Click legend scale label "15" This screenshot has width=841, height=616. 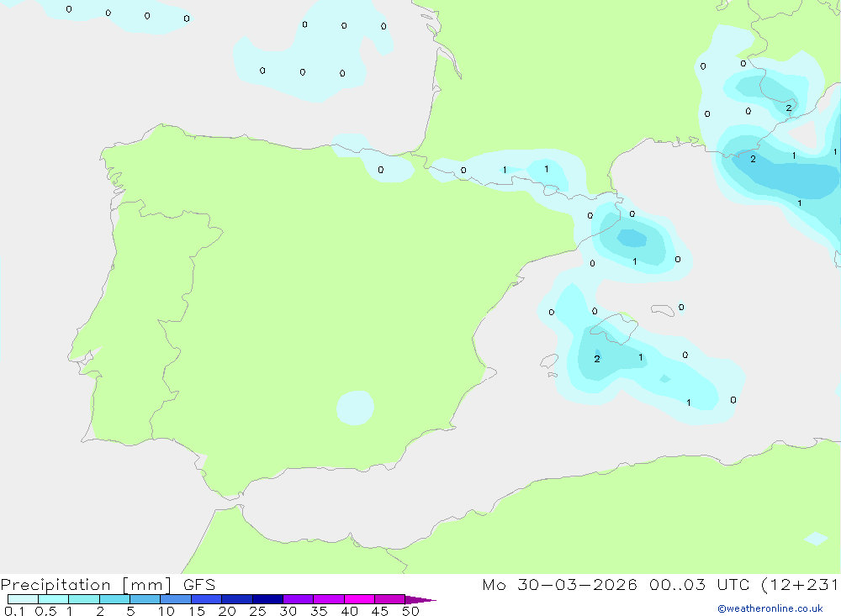pos(196,611)
